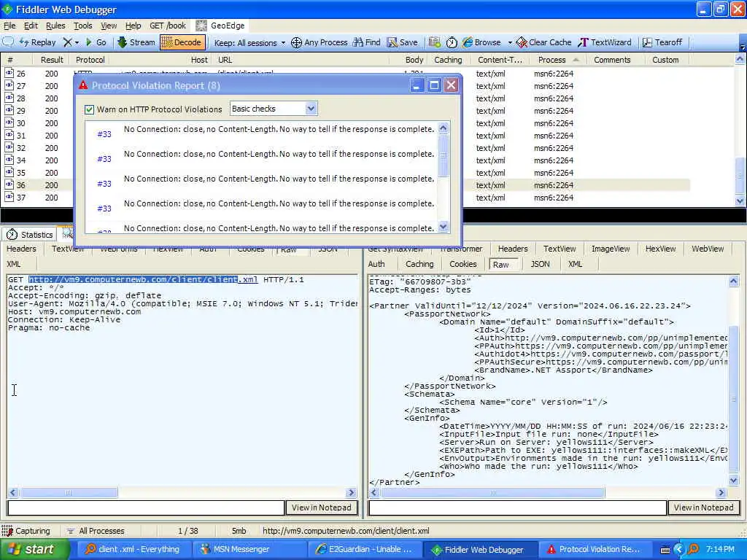Screen dimensions: 747x560
Task: Click View in Notepad for response
Action: [704, 507]
